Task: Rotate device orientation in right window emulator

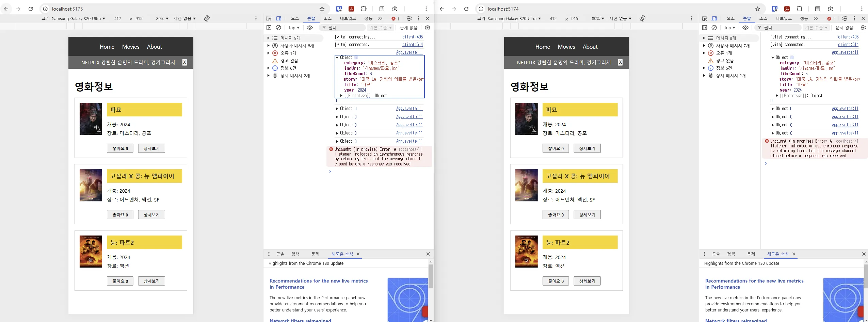Action: (643, 18)
